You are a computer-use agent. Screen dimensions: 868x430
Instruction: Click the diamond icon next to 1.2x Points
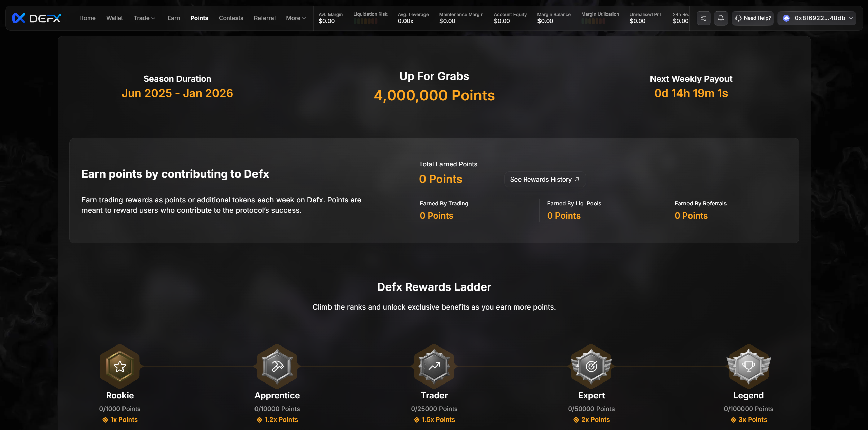[259, 420]
